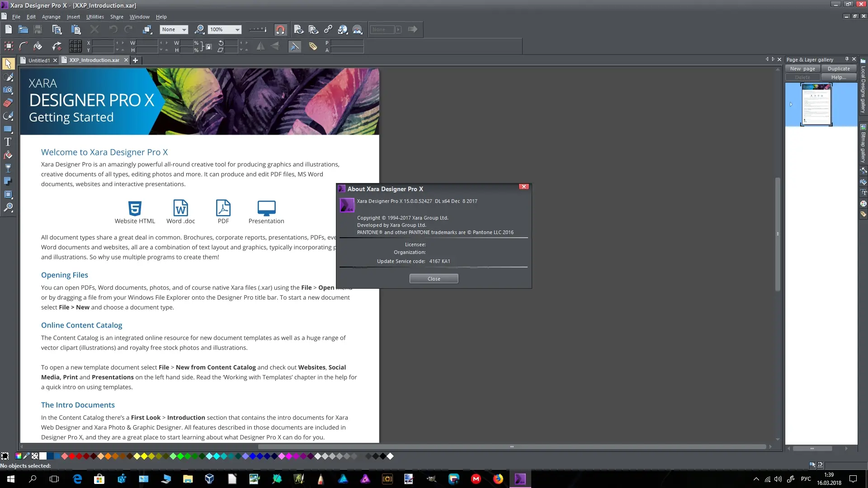Select the page 1 thumbnail in gallery

[816, 104]
